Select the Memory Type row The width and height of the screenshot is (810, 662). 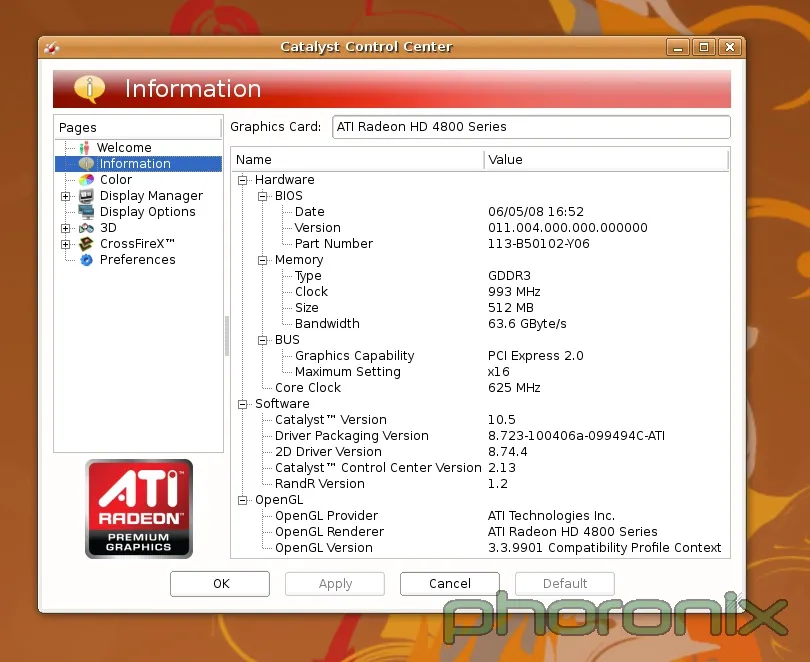(x=480, y=276)
